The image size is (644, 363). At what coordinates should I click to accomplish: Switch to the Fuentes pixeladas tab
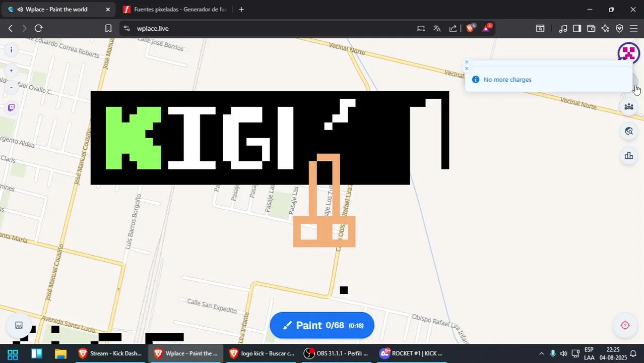(x=174, y=9)
